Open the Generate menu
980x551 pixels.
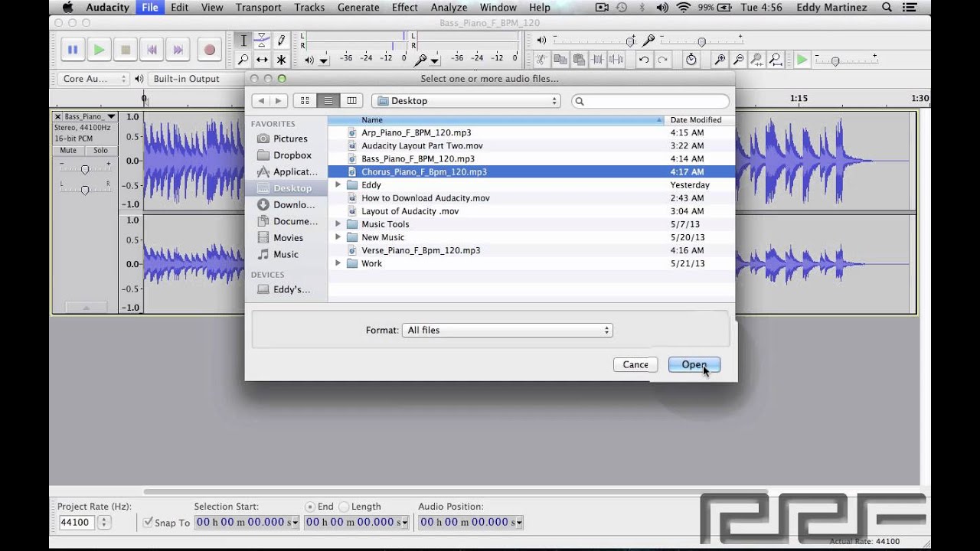pyautogui.click(x=358, y=7)
